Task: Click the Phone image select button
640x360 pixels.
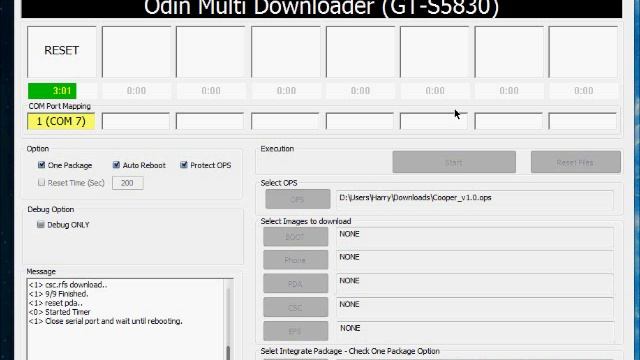Action: 296,260
